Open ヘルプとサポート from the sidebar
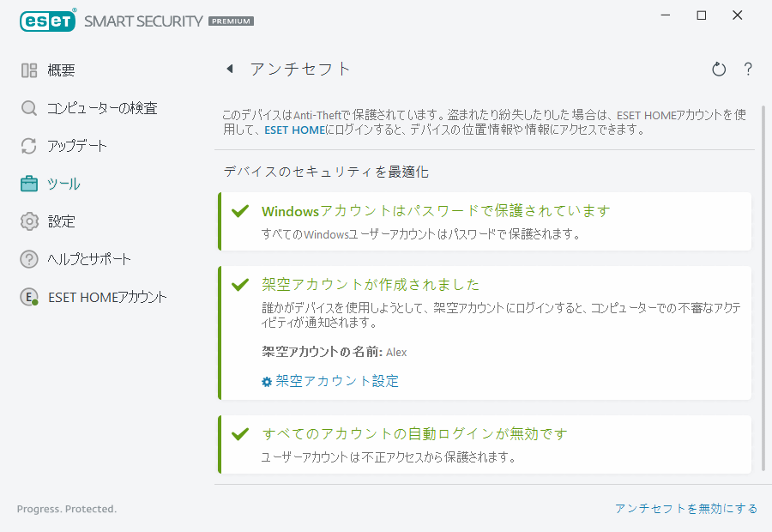Image resolution: width=772 pixels, height=532 pixels. point(28,259)
